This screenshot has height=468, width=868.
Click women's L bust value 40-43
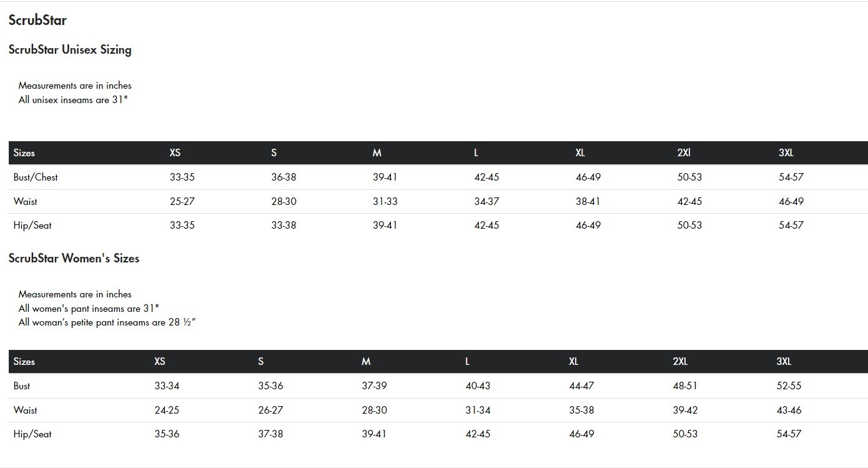[478, 386]
